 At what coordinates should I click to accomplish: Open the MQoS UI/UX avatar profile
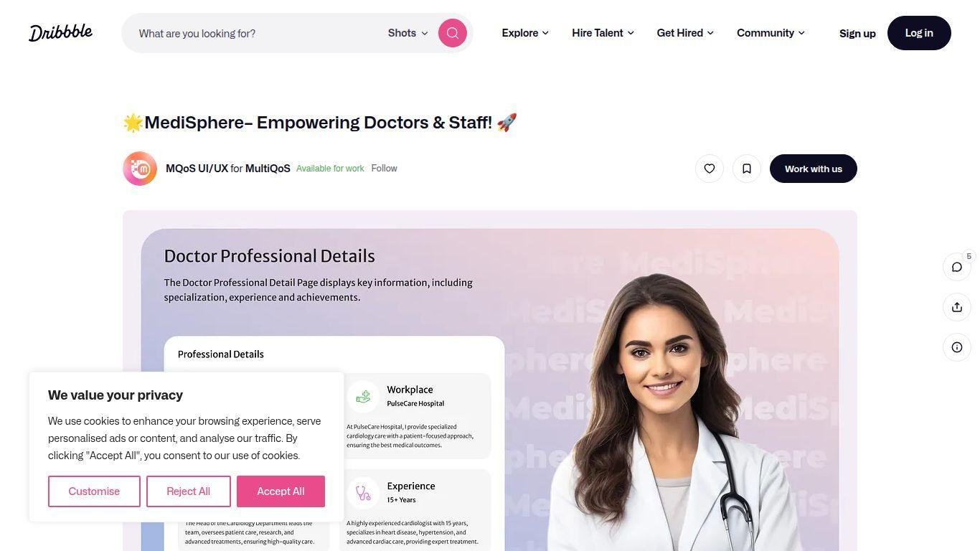tap(140, 169)
